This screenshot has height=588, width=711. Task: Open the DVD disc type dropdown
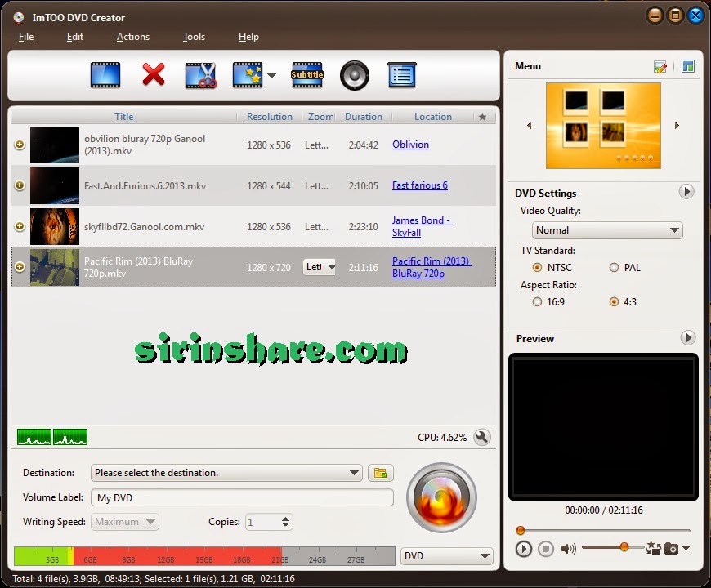click(447, 556)
